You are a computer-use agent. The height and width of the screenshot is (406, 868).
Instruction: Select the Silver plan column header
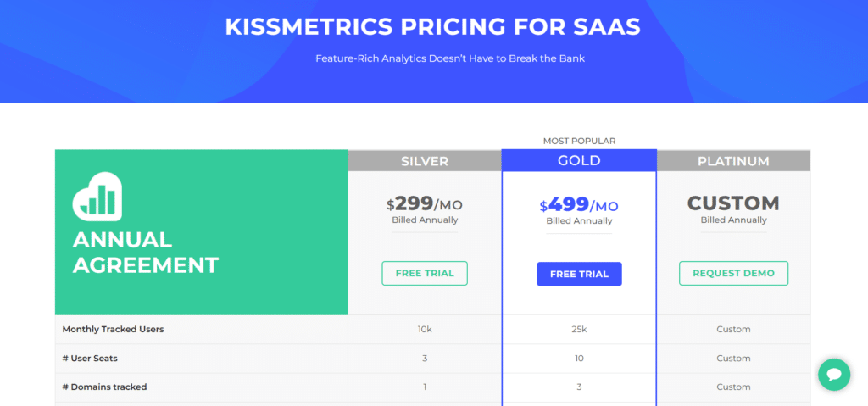click(425, 161)
